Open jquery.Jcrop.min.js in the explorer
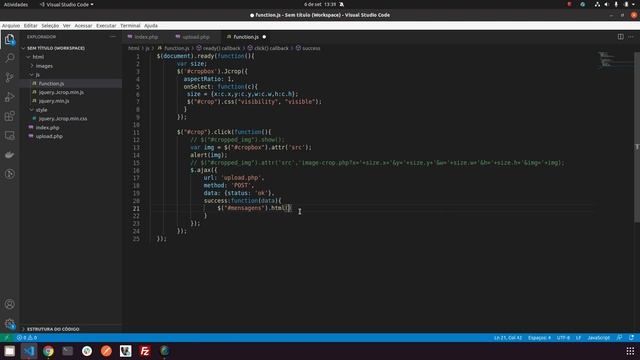 pyautogui.click(x=61, y=92)
